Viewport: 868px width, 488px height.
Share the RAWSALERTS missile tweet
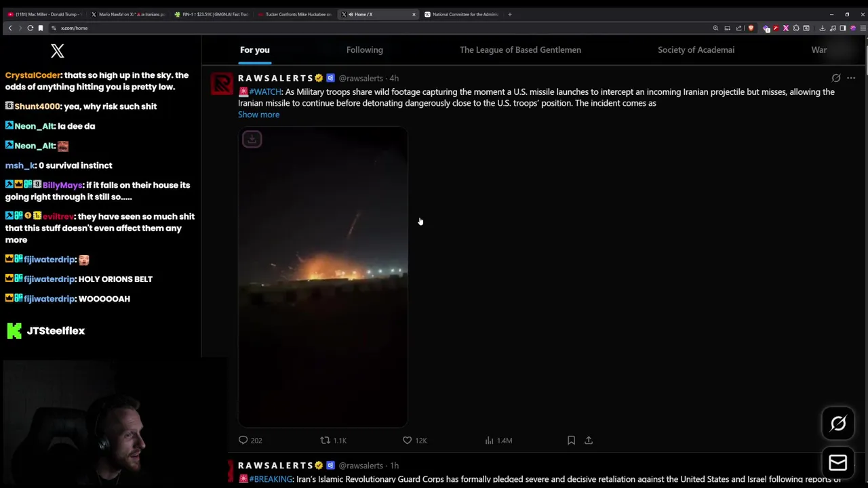coord(589,441)
